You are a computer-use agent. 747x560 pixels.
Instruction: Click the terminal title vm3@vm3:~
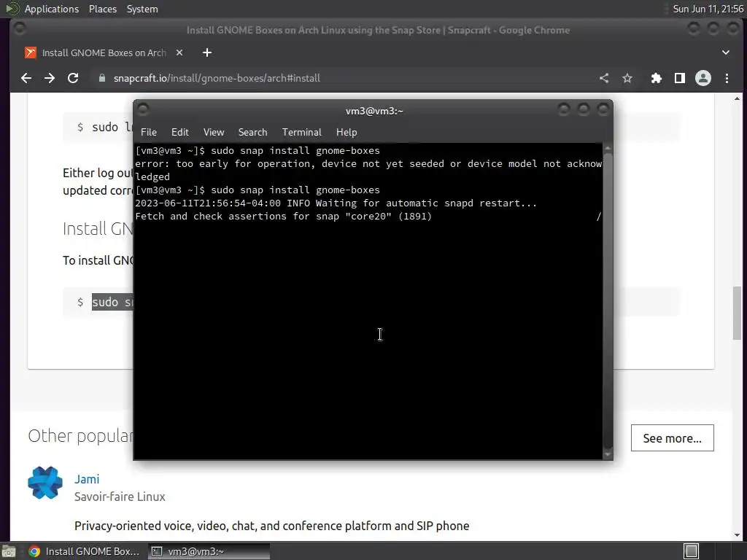coord(374,111)
